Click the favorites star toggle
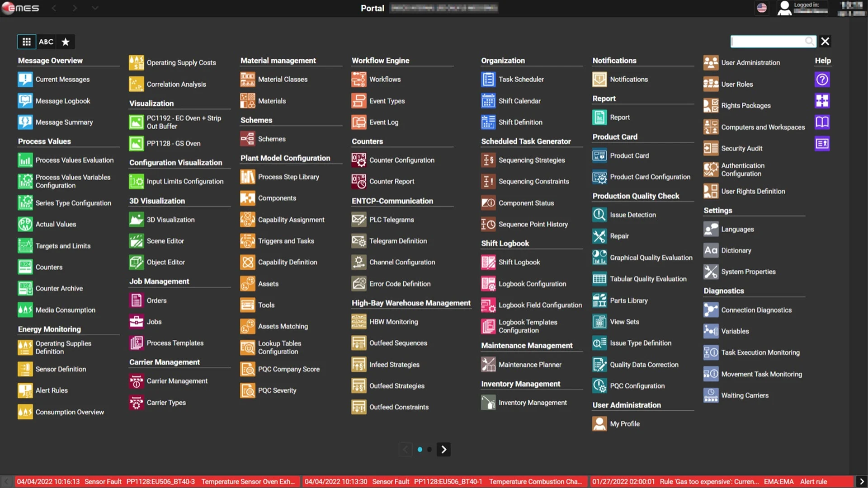This screenshot has height=488, width=868. [66, 41]
